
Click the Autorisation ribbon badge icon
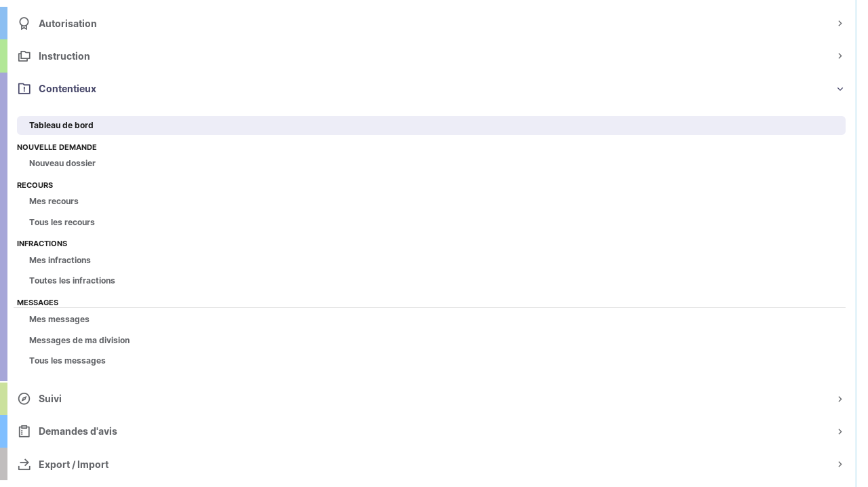click(x=24, y=24)
